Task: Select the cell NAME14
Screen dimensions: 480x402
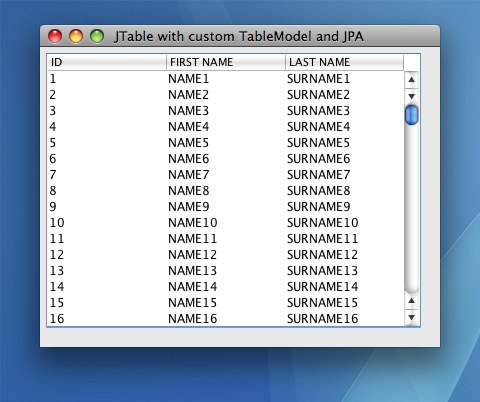Action: click(x=226, y=287)
